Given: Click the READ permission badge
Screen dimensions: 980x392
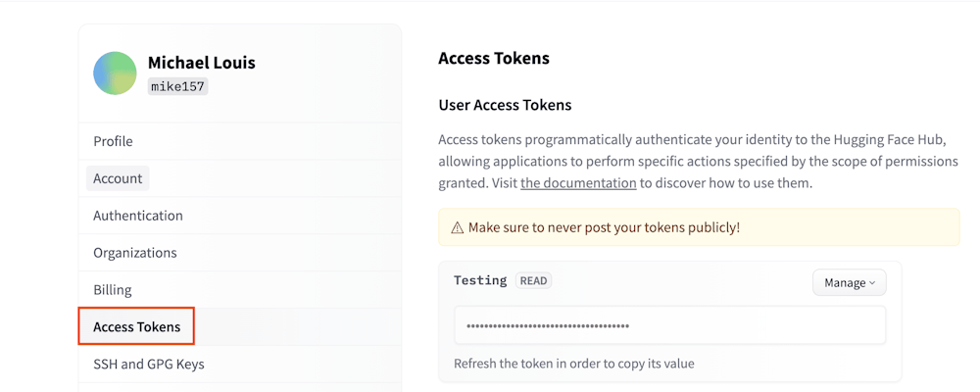Looking at the screenshot, I should [x=533, y=280].
